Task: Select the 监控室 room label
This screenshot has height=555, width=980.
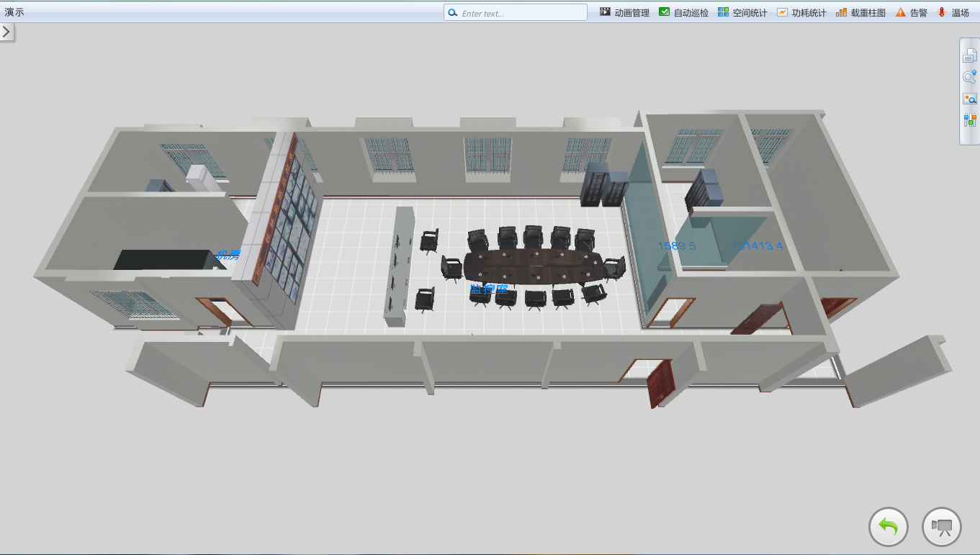Action: pos(489,289)
